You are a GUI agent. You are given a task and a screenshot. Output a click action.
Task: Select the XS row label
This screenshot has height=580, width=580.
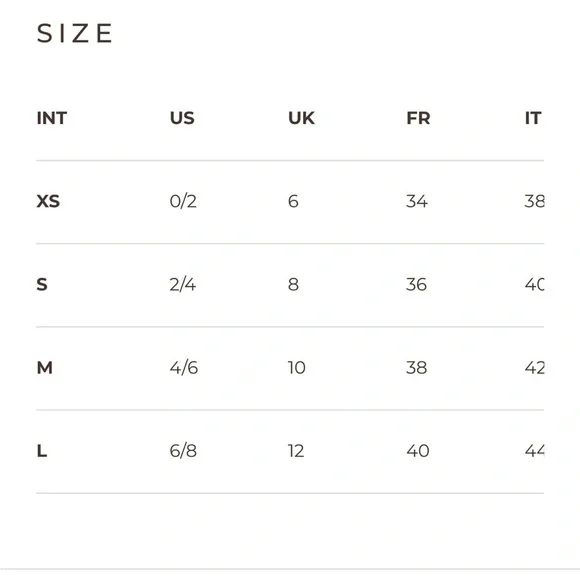click(48, 202)
